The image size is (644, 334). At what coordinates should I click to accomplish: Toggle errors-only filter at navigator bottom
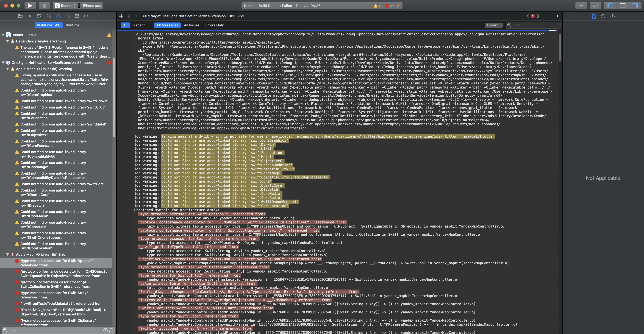pyautogui.click(x=111, y=330)
